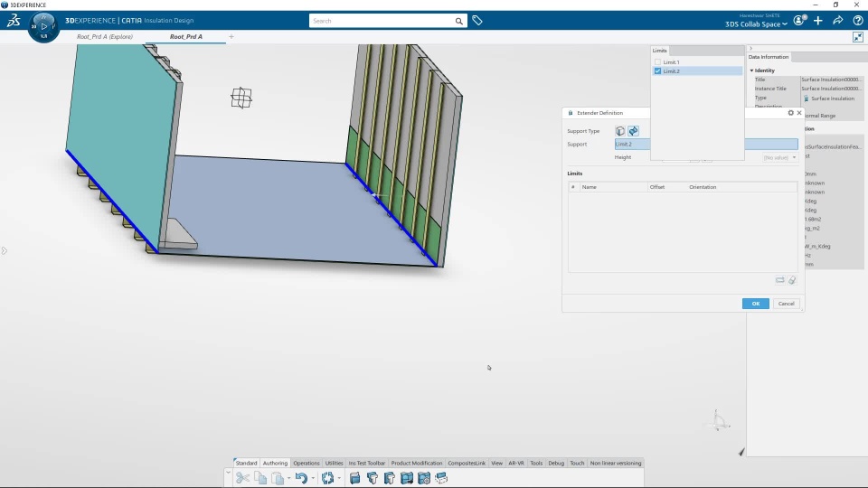Viewport: 868px width, 488px height.
Task: Click the eraser icon below Limits table
Action: [x=793, y=280]
